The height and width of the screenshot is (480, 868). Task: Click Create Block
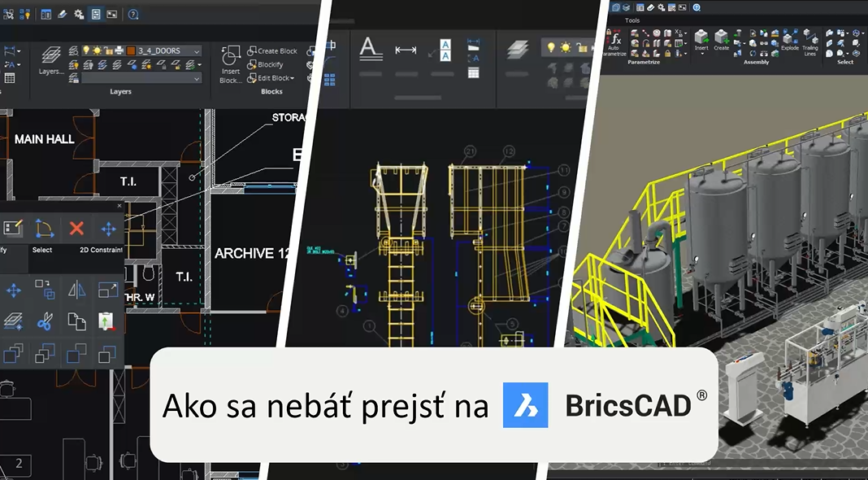tap(272, 51)
